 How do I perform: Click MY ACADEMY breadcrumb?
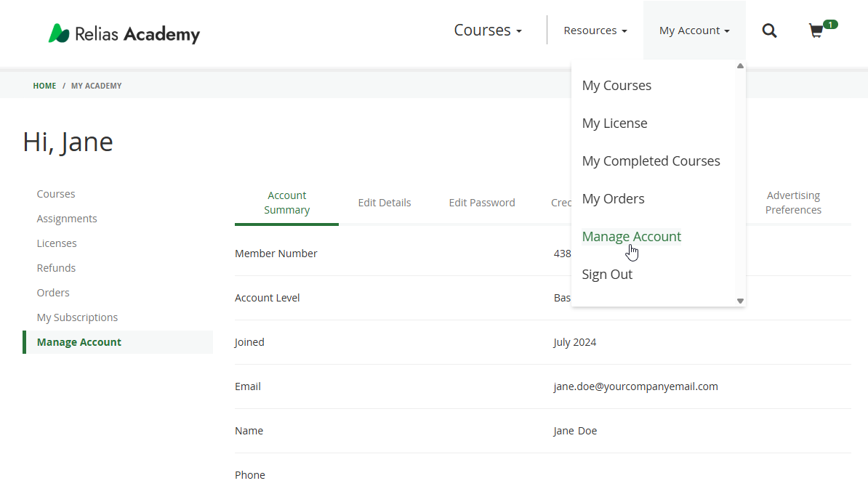pyautogui.click(x=96, y=86)
